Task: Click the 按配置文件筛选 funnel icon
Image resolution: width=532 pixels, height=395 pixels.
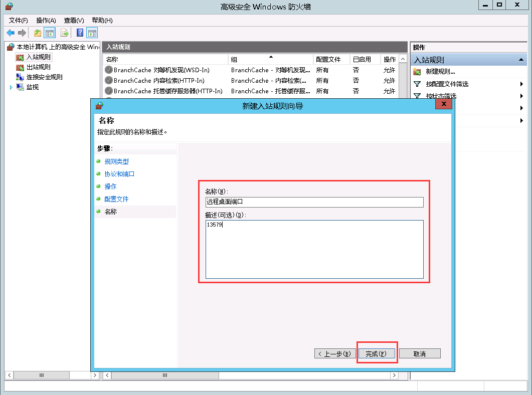Action: 417,84
